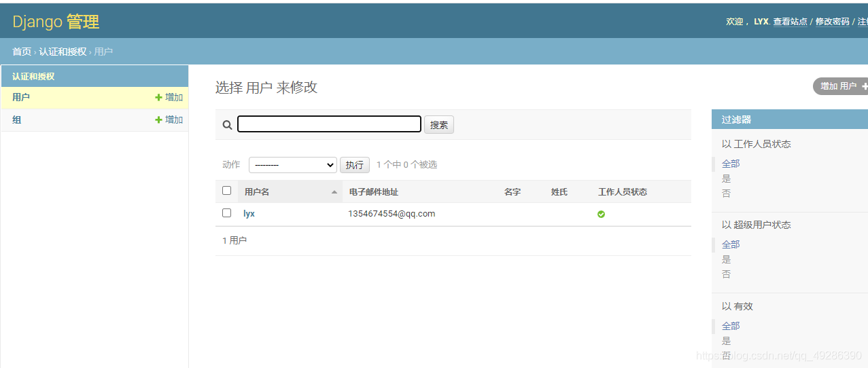Viewport: 868px width, 368px height.
Task: Click the search magnifier icon
Action: (x=227, y=125)
